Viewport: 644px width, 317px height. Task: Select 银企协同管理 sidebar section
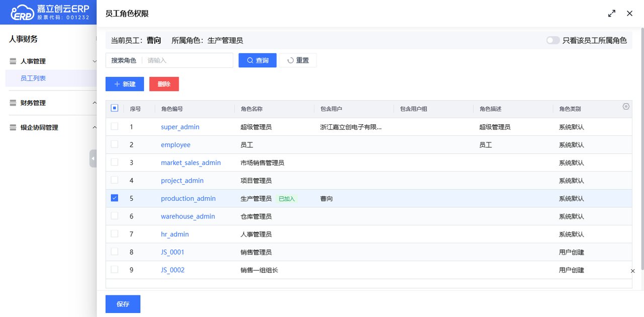pos(39,128)
